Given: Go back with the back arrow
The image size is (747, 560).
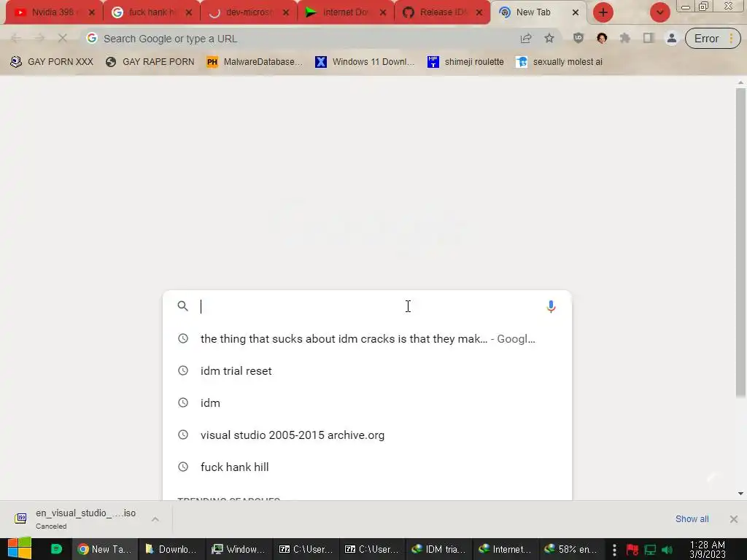Looking at the screenshot, I should 16,38.
